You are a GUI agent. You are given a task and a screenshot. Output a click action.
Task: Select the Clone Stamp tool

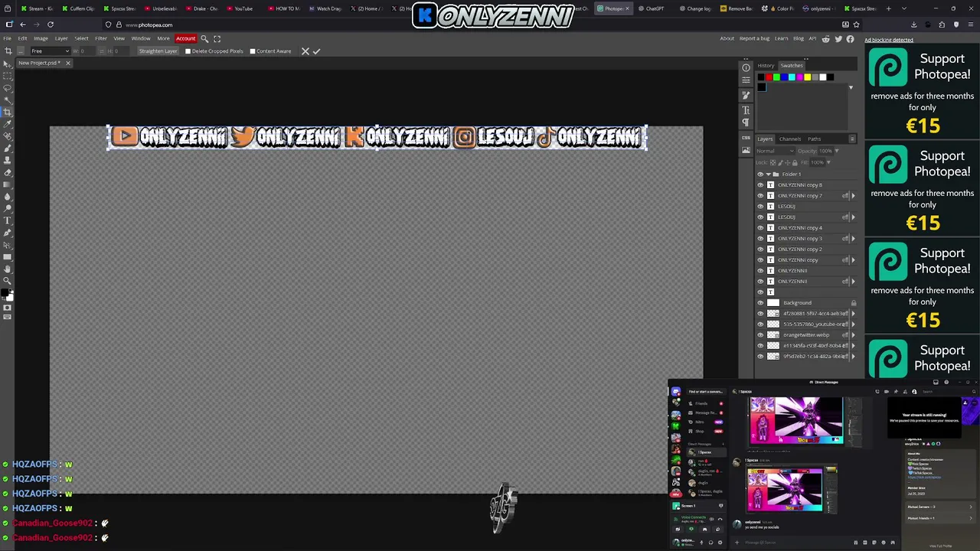[x=8, y=160]
